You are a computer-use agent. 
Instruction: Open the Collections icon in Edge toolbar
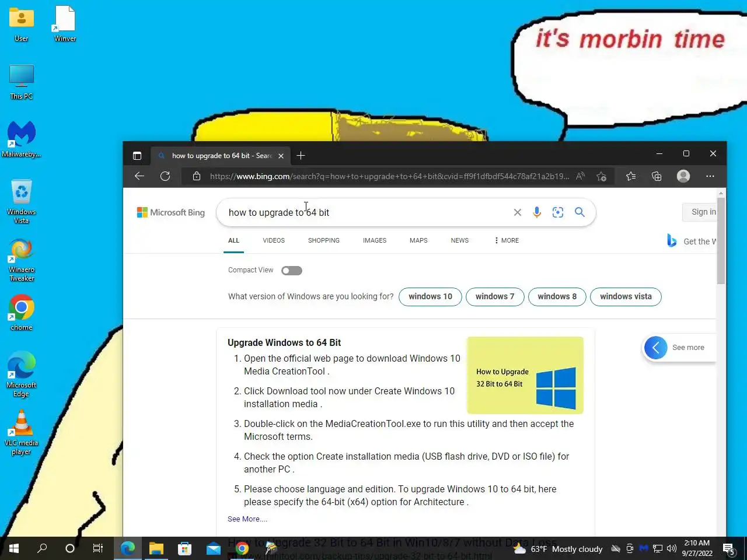pos(657,176)
